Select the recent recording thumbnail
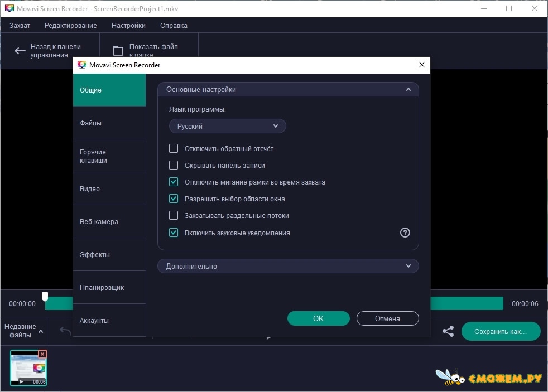Viewport: 548px width, 392px height. [x=28, y=367]
